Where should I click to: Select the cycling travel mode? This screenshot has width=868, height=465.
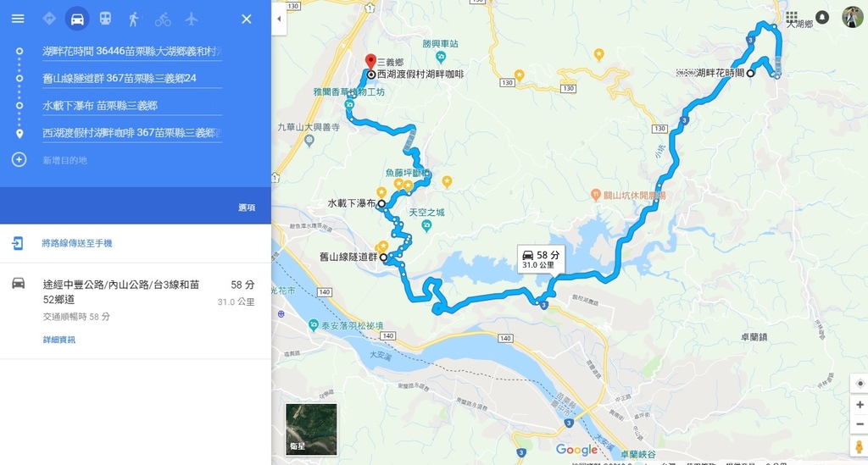click(163, 19)
